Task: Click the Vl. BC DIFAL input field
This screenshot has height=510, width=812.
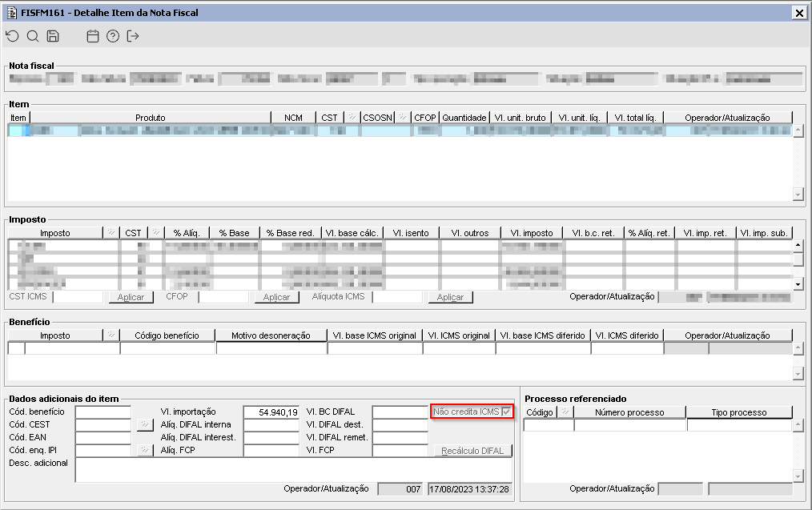Action: point(400,412)
